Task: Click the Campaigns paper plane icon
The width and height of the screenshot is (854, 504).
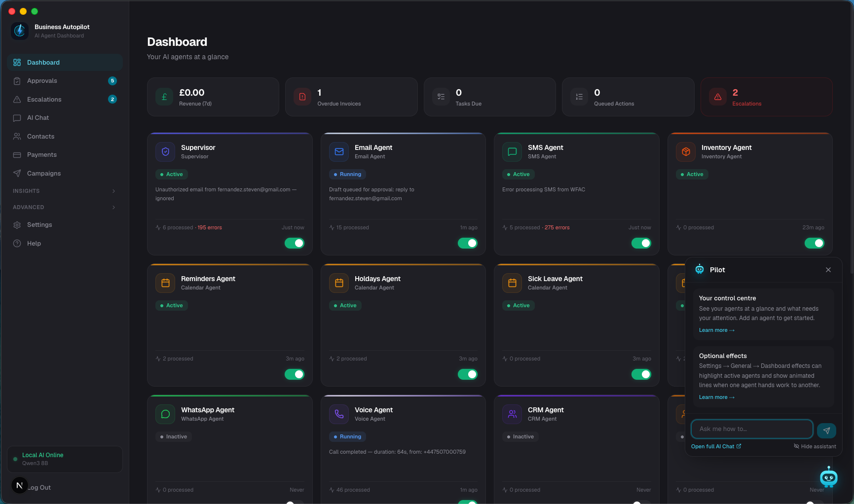Action: point(17,174)
